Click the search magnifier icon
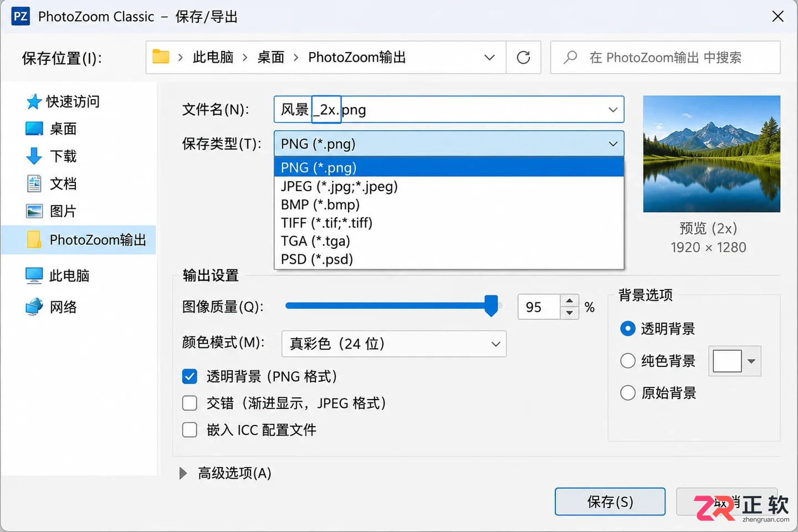Viewport: 798px width, 532px height. [570, 57]
